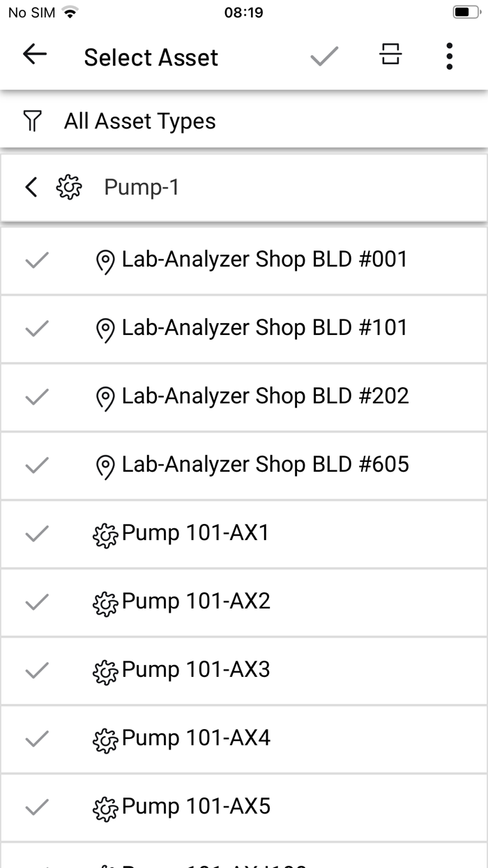Image resolution: width=488 pixels, height=868 pixels.
Task: Go up a level with Pump-1 chevron
Action: point(31,187)
